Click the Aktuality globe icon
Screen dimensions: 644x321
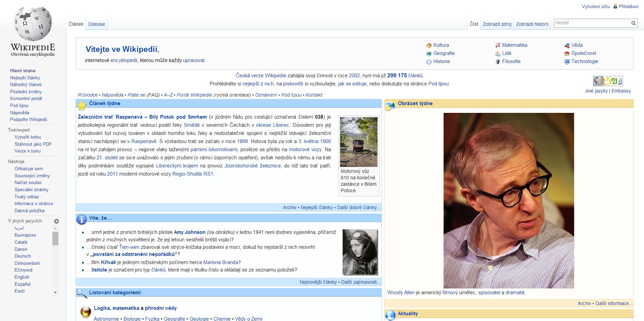click(391, 315)
